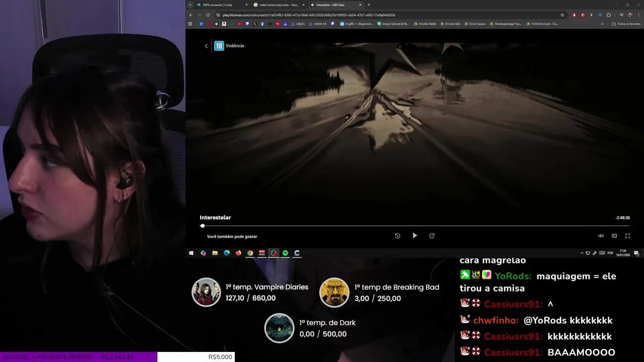644x362 pixels.
Task: Open the Chrome three-dot menu
Action: point(638,15)
